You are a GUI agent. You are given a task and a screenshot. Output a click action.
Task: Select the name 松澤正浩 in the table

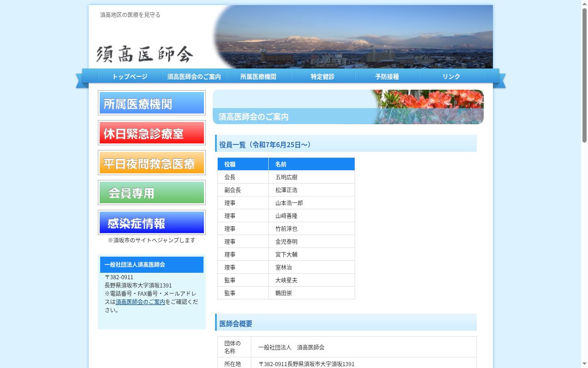tap(287, 190)
